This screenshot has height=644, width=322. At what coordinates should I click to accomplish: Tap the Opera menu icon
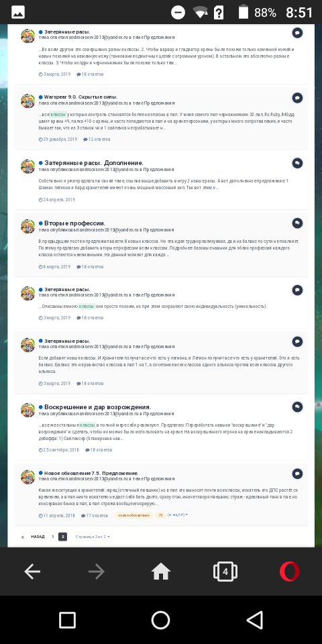[290, 572]
